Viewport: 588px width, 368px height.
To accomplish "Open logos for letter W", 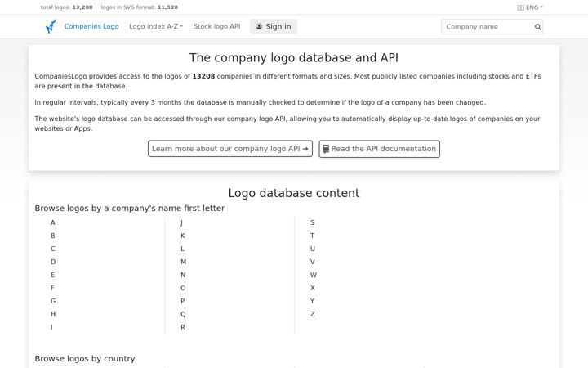I will [x=314, y=275].
